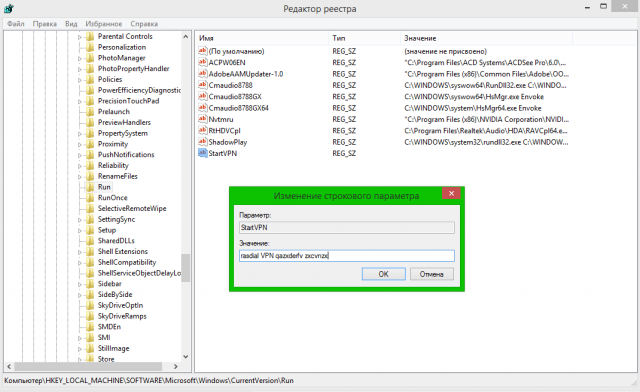Click the ACPW06EN string value icon
The image size is (640, 392).
pos(202,62)
